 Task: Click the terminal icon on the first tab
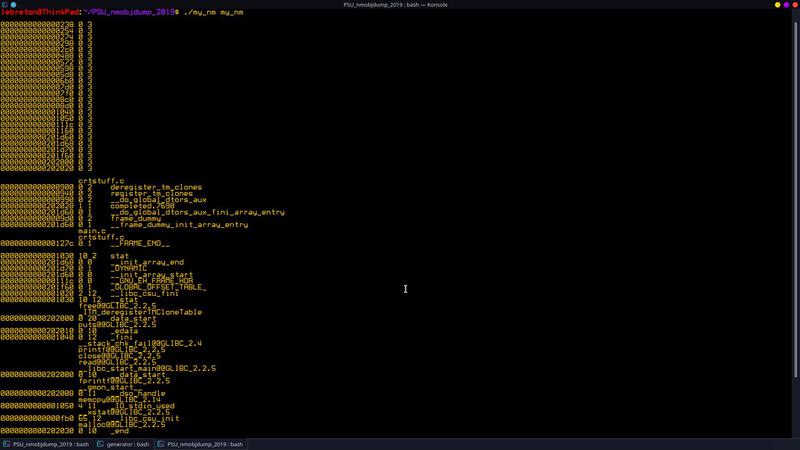pos(7,444)
